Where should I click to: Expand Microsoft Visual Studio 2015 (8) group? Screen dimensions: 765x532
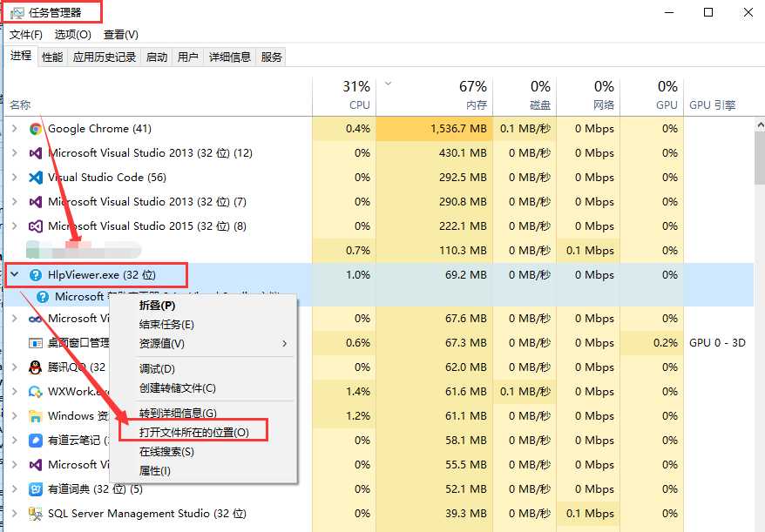coord(15,226)
